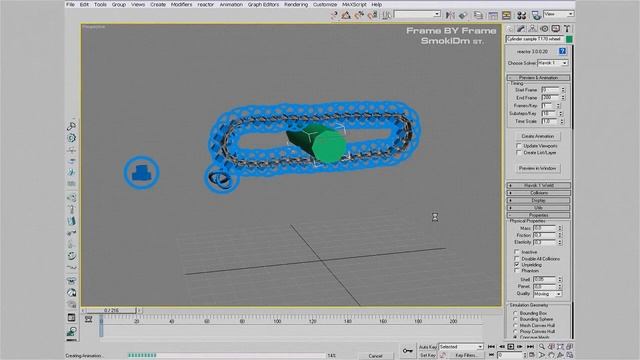This screenshot has height=360, width=640.
Task: Switch to the Motion command panel
Action: point(544,29)
